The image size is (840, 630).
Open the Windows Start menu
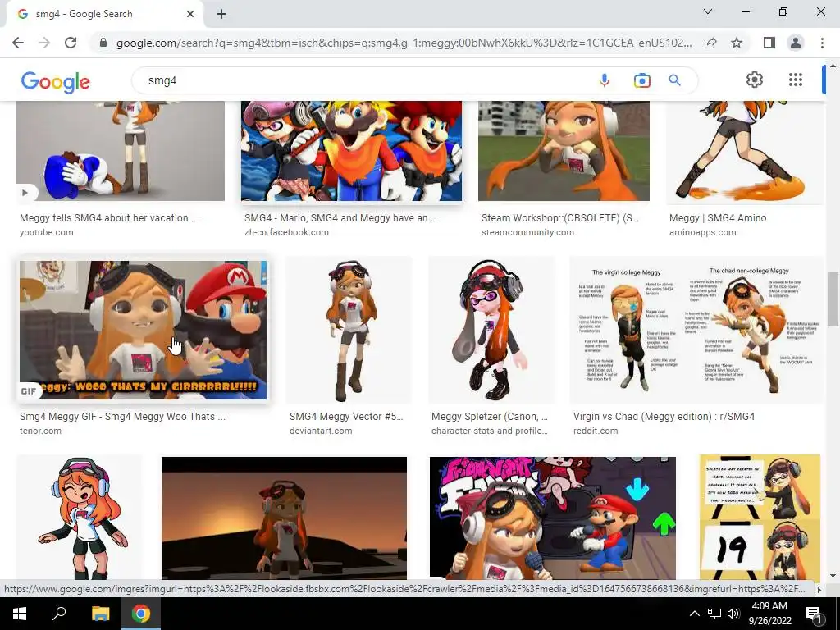coord(20,614)
